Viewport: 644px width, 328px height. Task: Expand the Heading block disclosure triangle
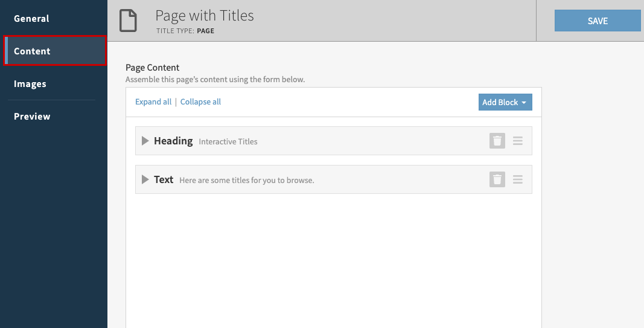click(x=145, y=141)
